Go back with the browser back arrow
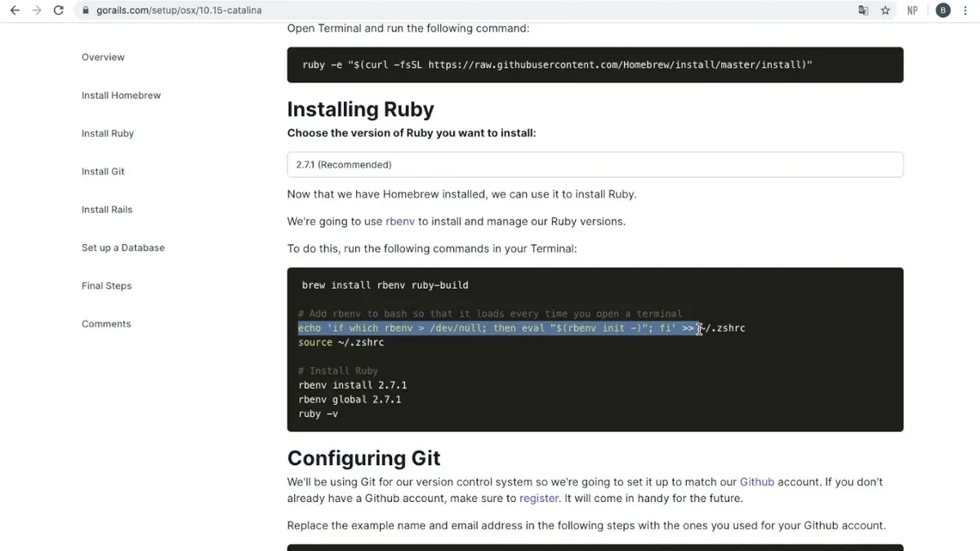This screenshot has height=551, width=980. [15, 11]
